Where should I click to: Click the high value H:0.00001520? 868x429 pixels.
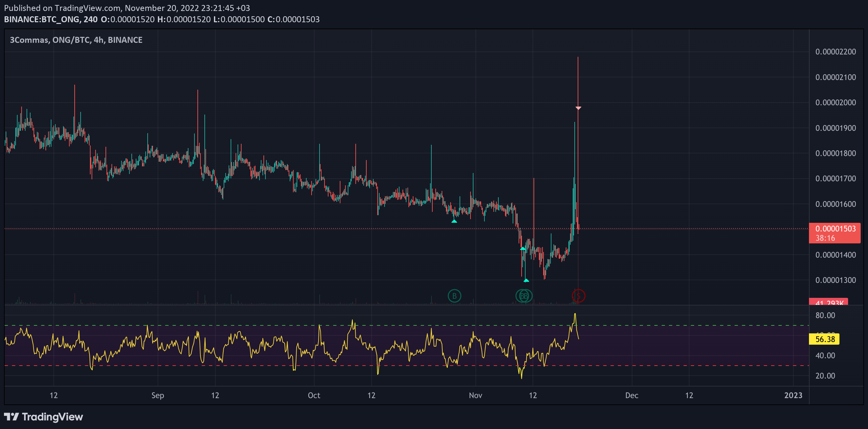(x=184, y=19)
